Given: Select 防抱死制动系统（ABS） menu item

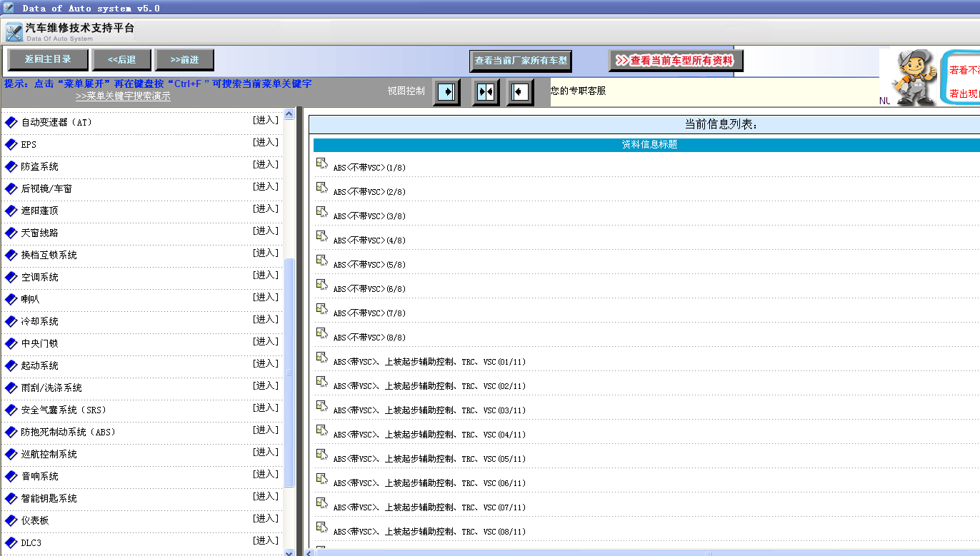Looking at the screenshot, I should tap(69, 432).
